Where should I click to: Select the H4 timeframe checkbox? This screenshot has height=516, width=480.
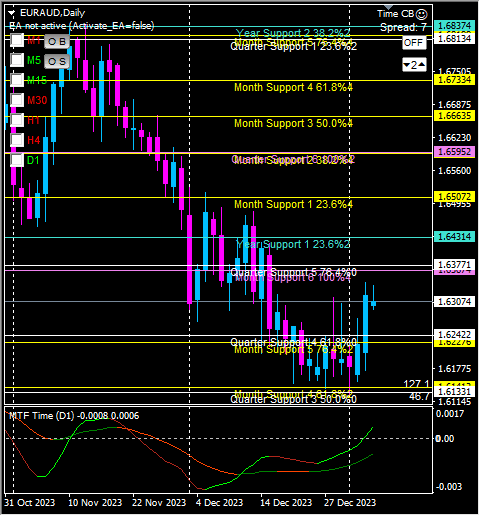click(17, 140)
